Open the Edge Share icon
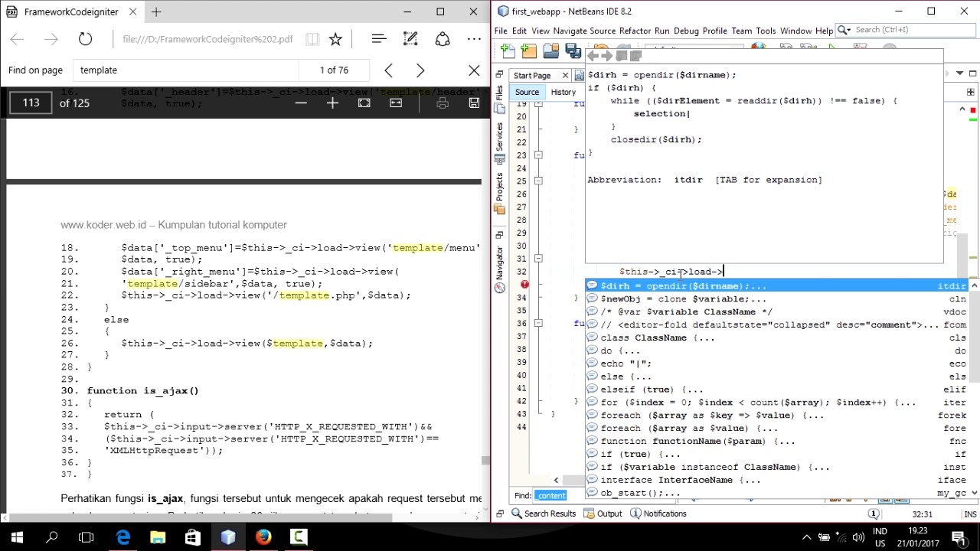The width and height of the screenshot is (980, 551). pos(443,39)
